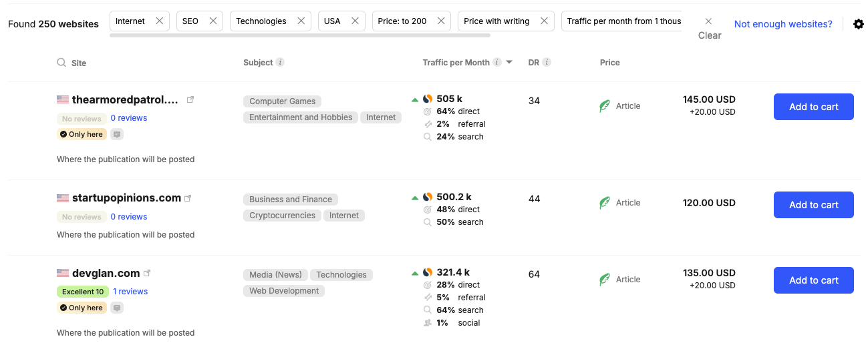Screen dimensions: 868x351
Task: Remove the SEO filter chip
Action: click(213, 21)
